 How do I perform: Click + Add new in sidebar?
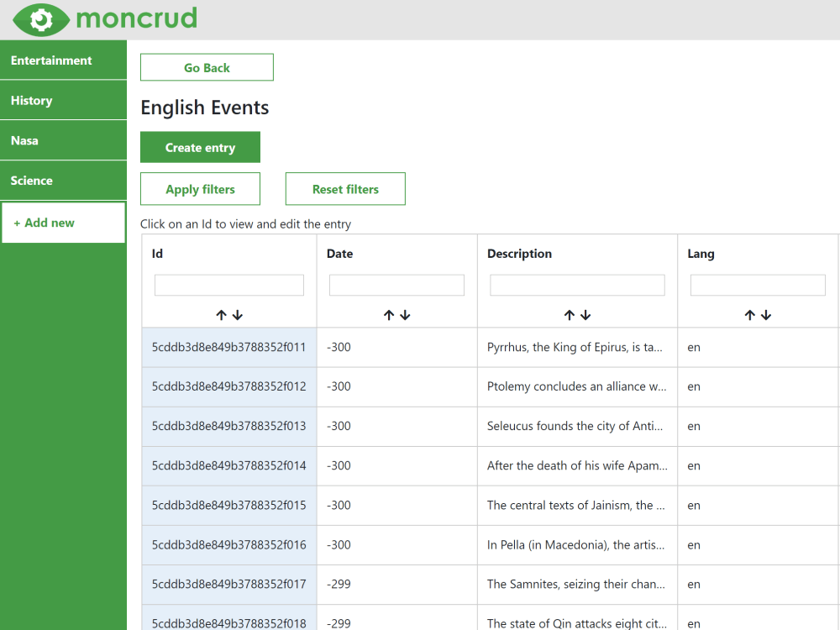pos(63,223)
